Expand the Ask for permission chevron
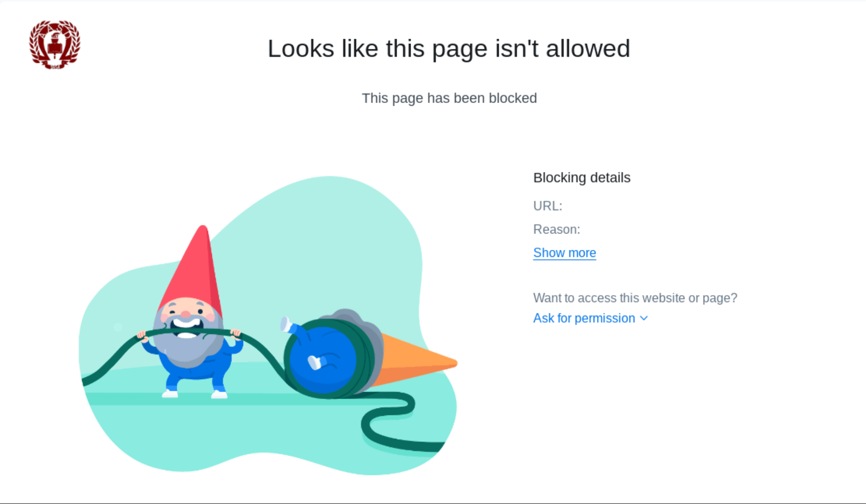The height and width of the screenshot is (504, 866). (x=644, y=318)
